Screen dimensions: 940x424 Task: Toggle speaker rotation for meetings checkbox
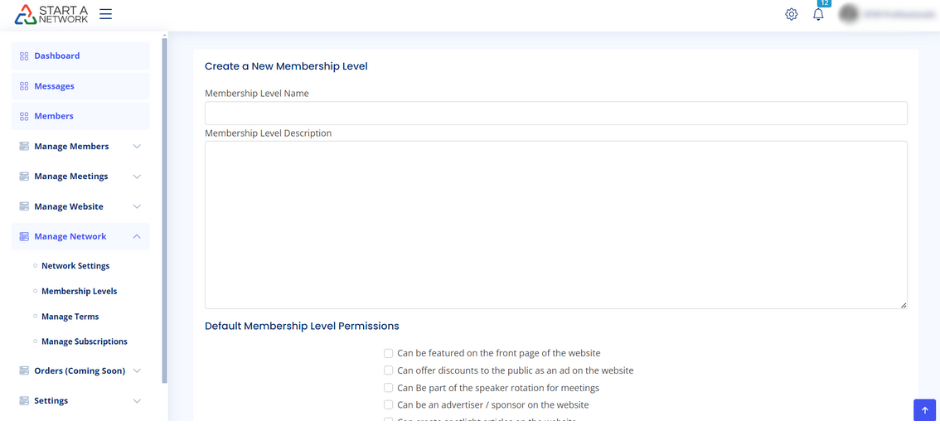pos(389,388)
